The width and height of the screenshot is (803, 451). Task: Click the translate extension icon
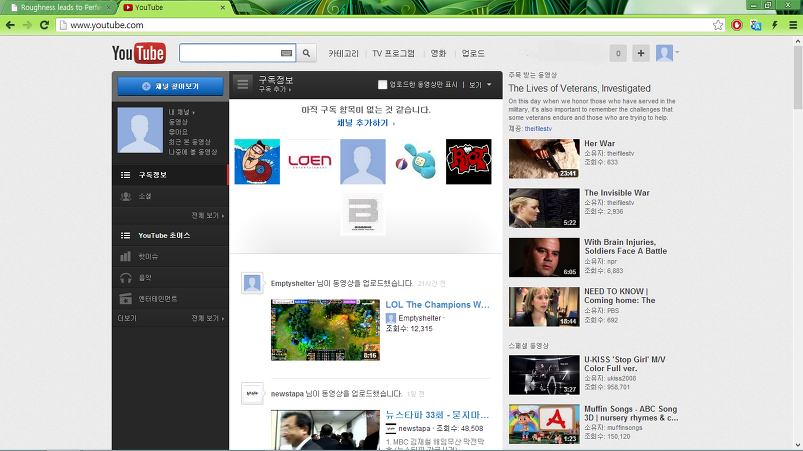click(x=755, y=25)
